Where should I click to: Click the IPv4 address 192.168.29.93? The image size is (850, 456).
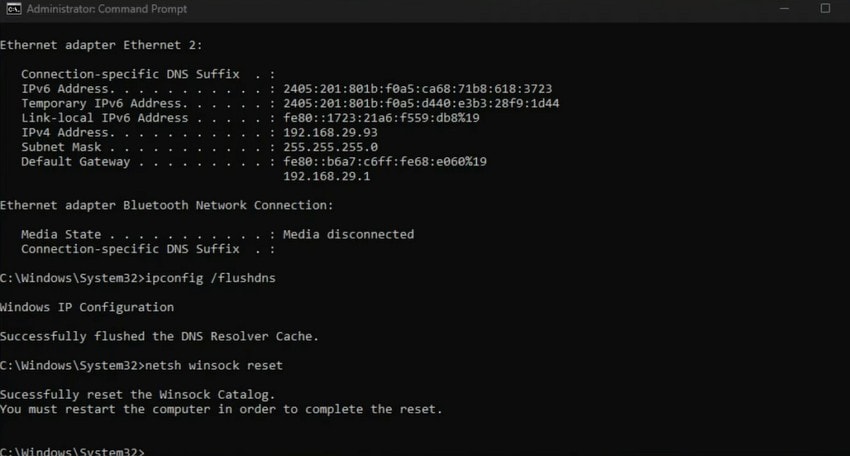coord(330,132)
